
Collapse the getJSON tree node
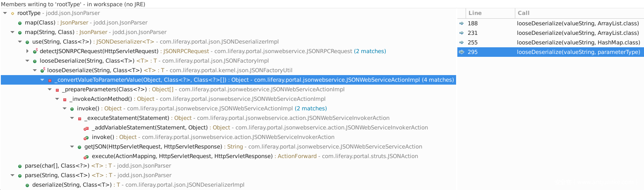coord(72,147)
